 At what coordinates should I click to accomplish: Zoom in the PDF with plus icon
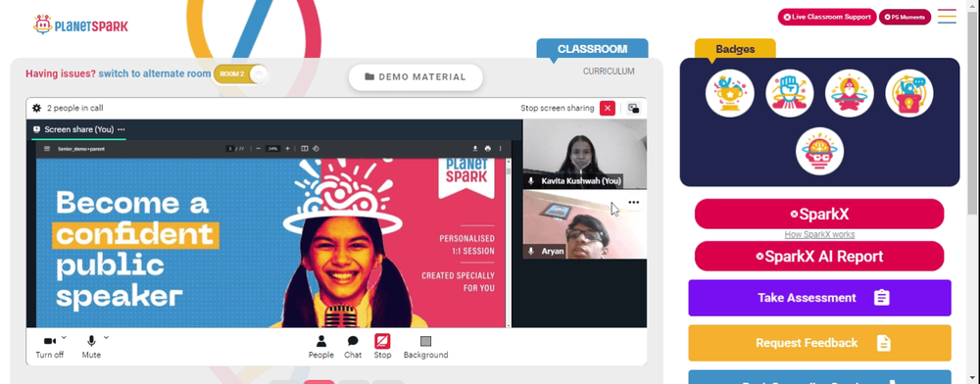(x=287, y=149)
